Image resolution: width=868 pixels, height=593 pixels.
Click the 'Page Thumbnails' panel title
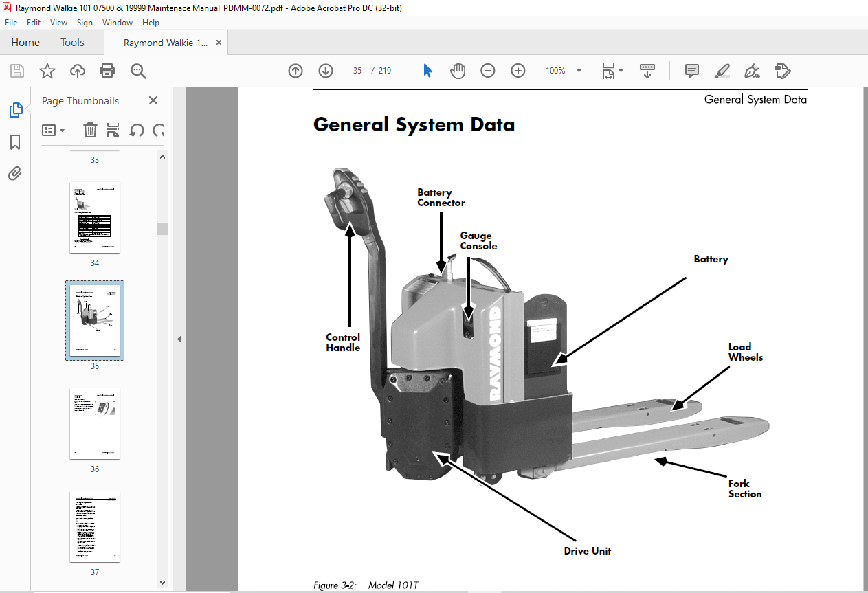(x=80, y=100)
